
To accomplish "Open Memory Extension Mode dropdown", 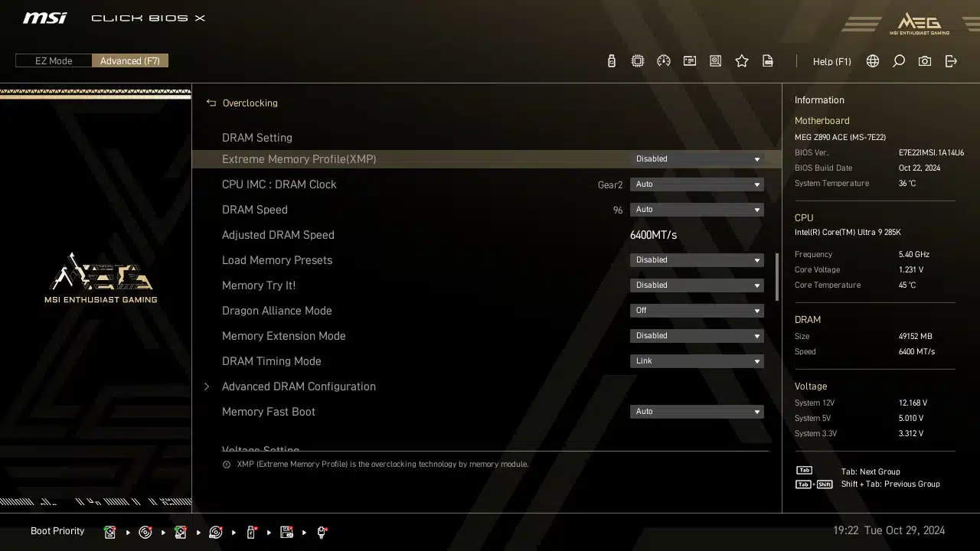I will pos(697,336).
